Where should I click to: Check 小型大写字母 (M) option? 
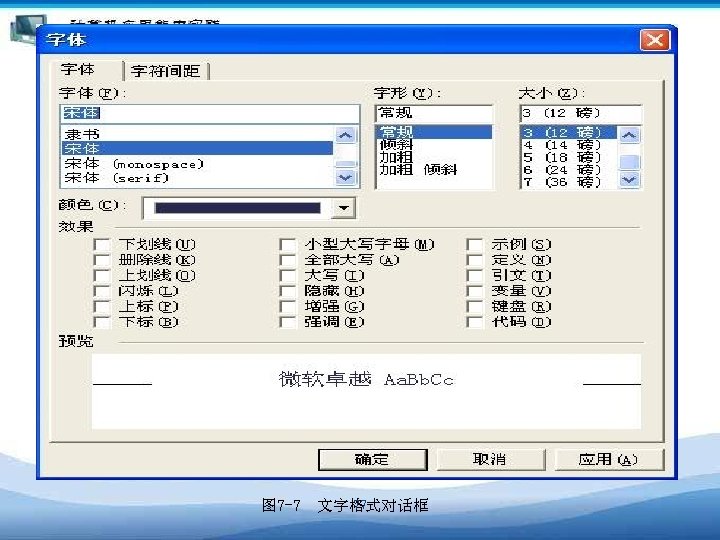288,245
